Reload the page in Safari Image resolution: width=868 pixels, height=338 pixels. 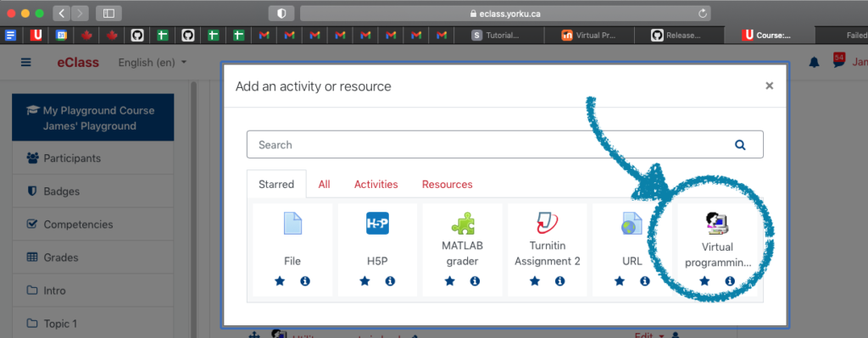point(703,14)
